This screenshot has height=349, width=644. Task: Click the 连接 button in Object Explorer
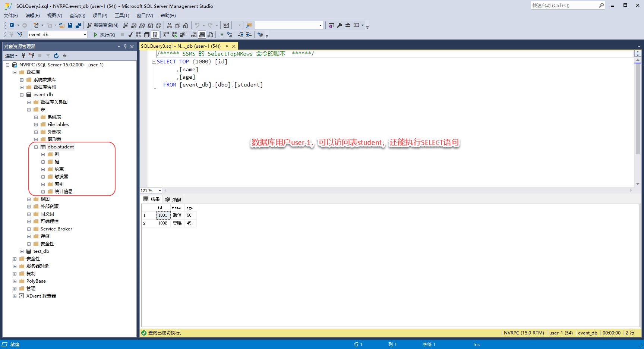[11, 56]
